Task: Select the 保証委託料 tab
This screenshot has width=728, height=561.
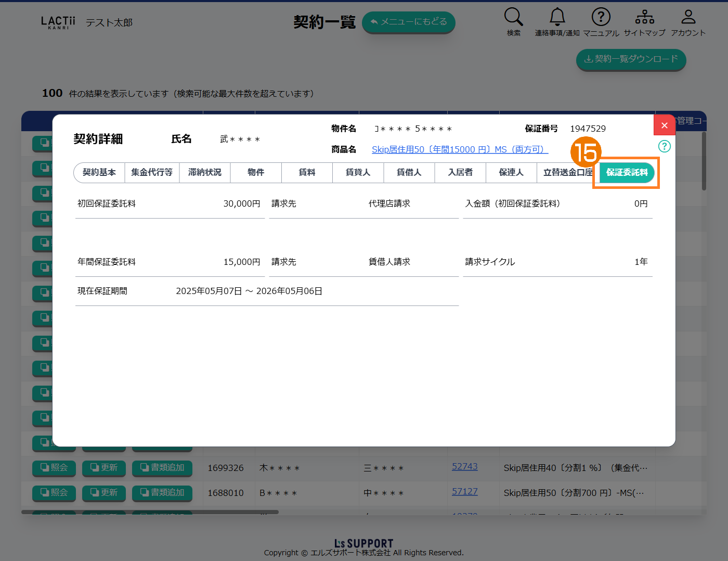Action: pos(627,172)
